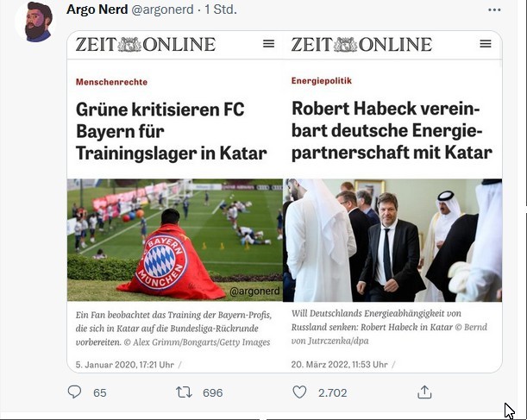Click the right ZEIT ONLINE logo
Screen dimensions: 527x420
361,44
